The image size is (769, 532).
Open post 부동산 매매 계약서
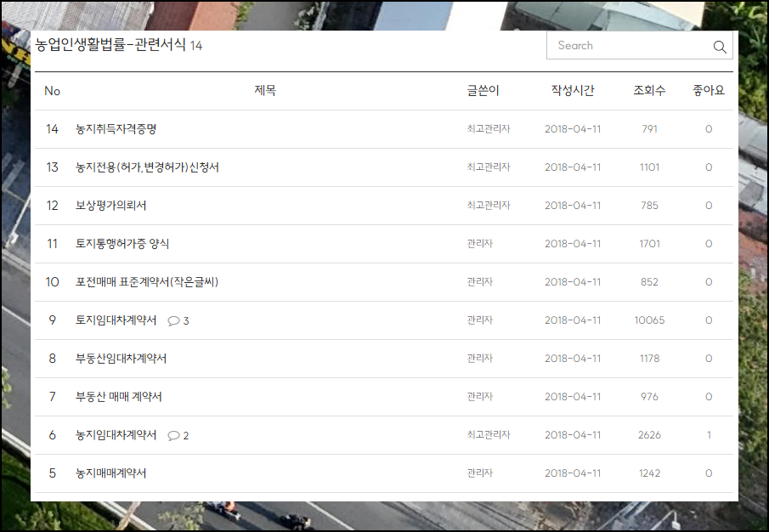118,397
